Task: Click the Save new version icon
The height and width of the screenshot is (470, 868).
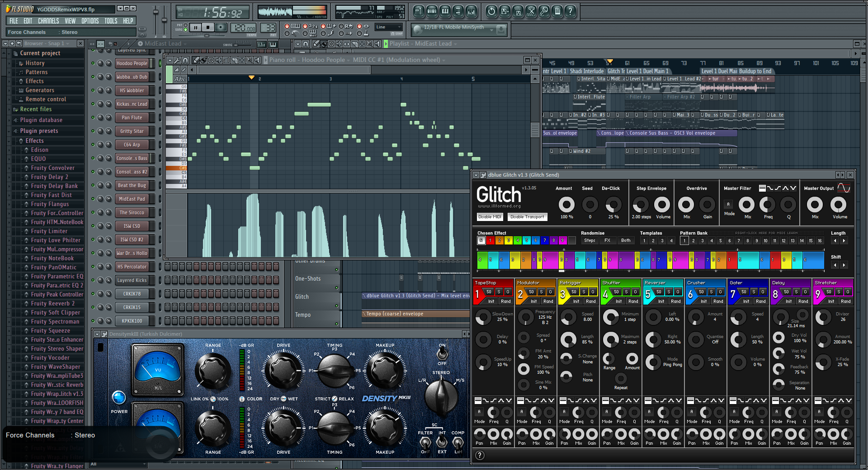Action: tap(505, 12)
